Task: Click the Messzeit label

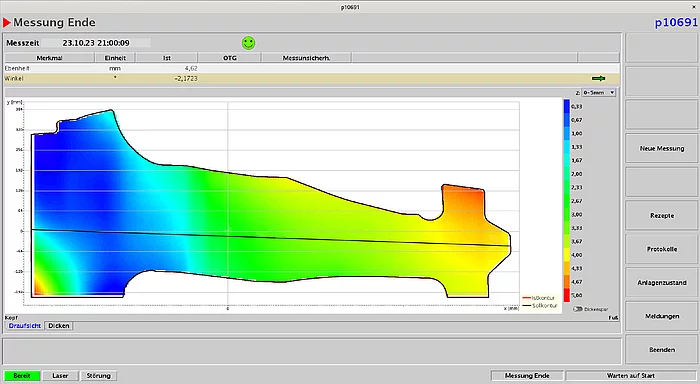Action: (x=23, y=43)
